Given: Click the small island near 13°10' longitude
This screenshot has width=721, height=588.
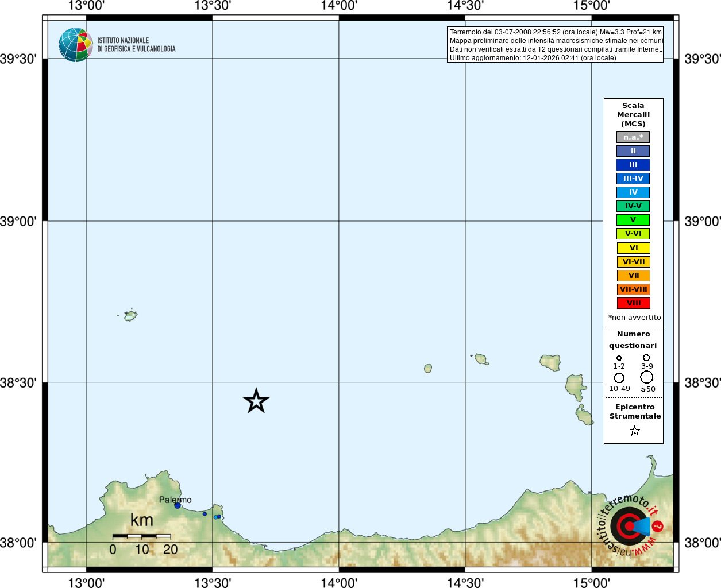Looking at the screenshot, I should tap(131, 315).
